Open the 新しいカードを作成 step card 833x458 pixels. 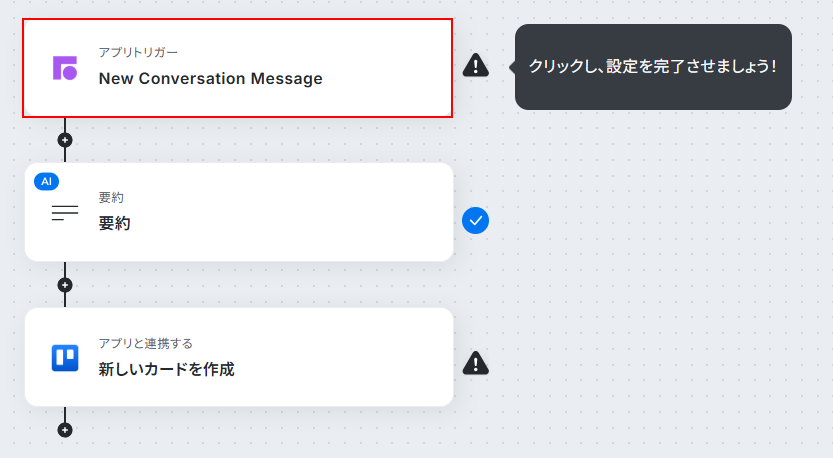click(239, 357)
